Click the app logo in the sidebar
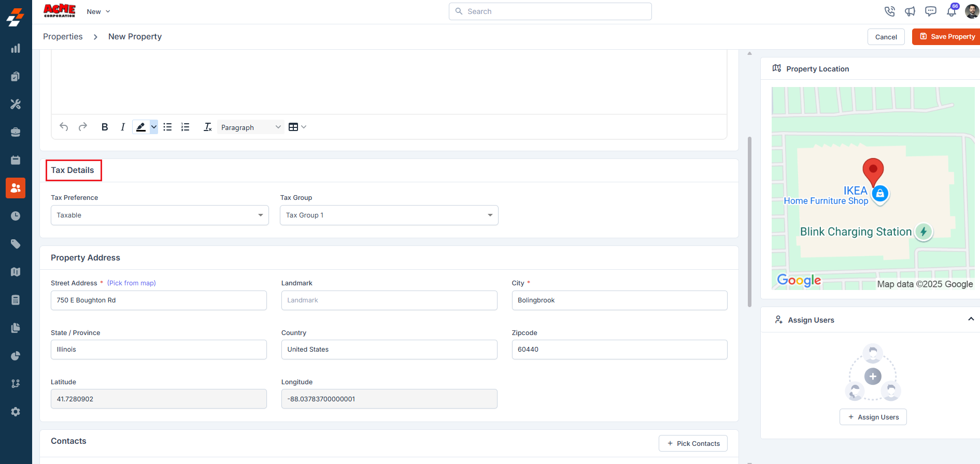 (16, 17)
